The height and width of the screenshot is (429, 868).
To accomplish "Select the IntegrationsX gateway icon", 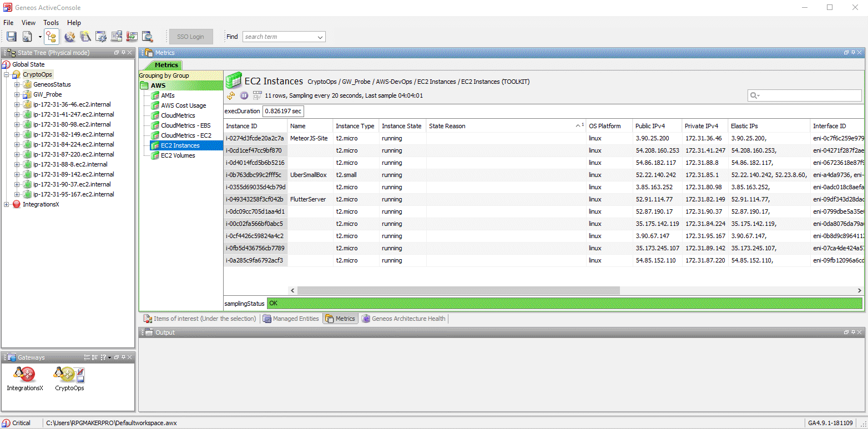I will point(24,375).
